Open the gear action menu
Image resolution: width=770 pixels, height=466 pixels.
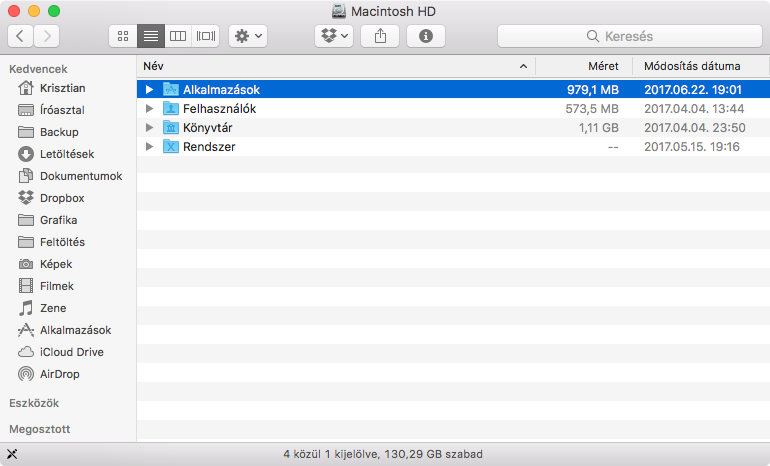coord(248,36)
